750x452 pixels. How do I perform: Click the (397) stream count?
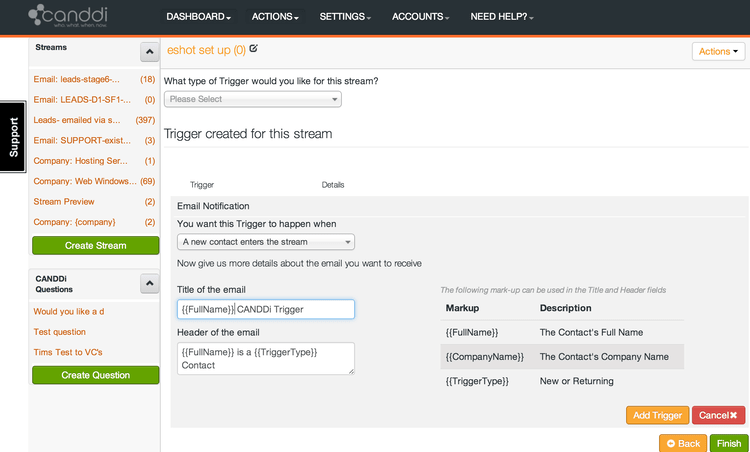145,120
